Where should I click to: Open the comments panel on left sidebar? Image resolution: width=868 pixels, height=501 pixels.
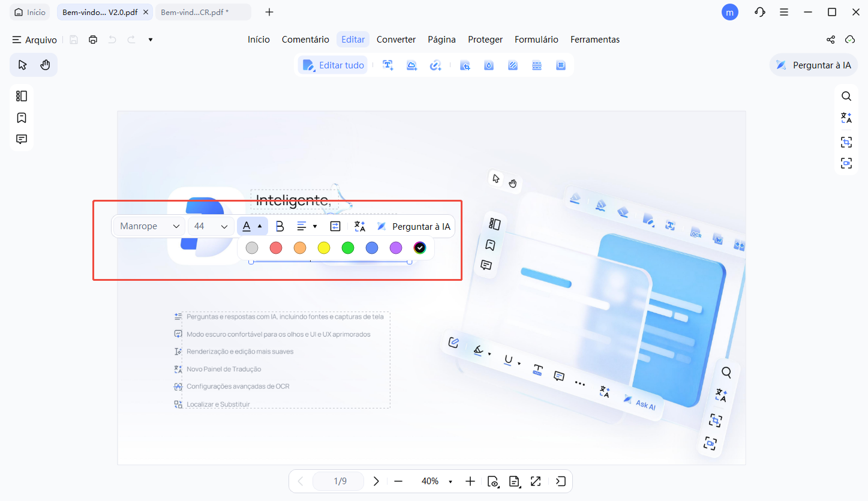tap(21, 139)
